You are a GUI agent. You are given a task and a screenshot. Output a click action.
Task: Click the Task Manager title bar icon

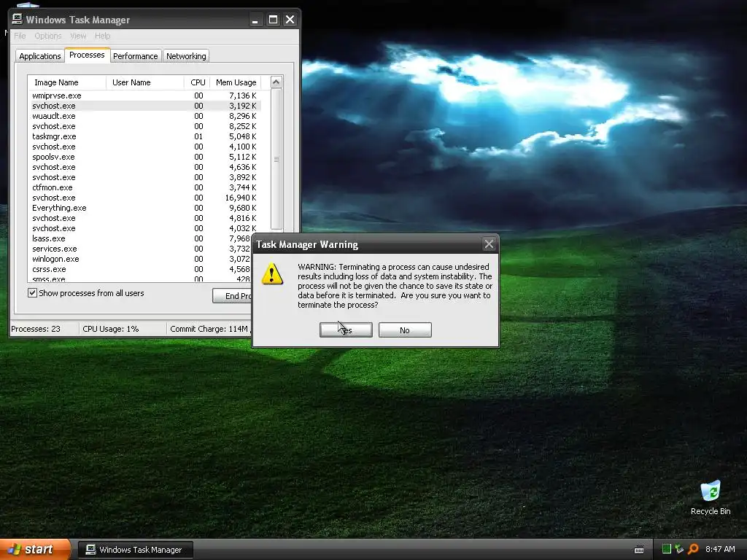[x=18, y=19]
